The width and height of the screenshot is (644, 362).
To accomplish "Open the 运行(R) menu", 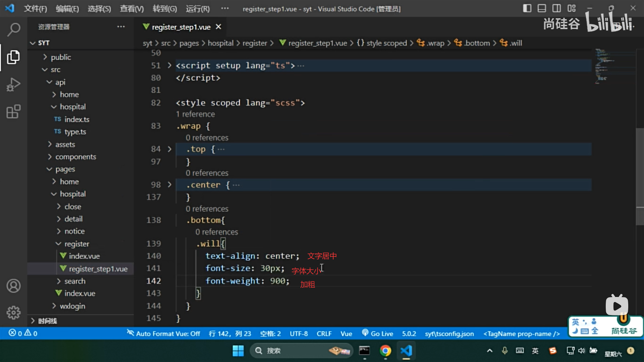I will [198, 9].
